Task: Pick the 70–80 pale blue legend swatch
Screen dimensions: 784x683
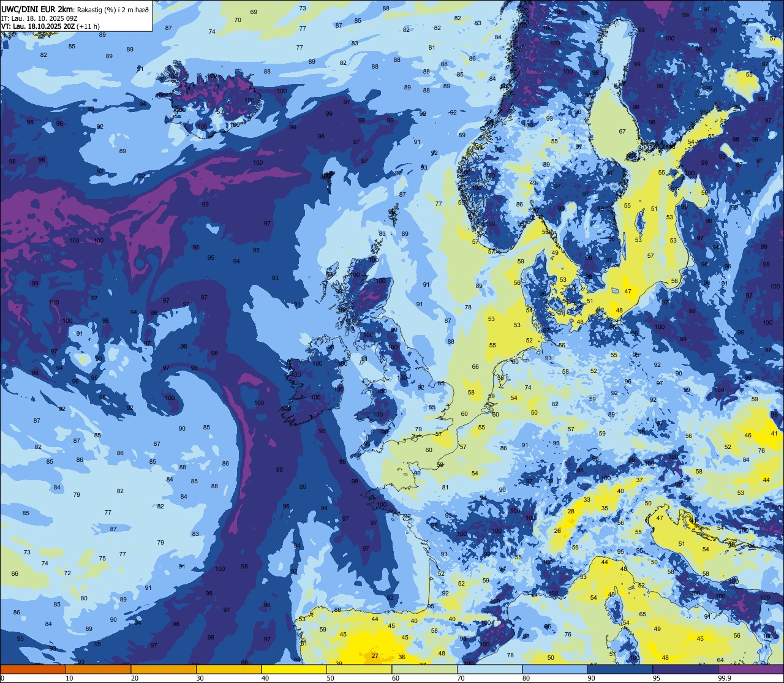Action: 489,669
